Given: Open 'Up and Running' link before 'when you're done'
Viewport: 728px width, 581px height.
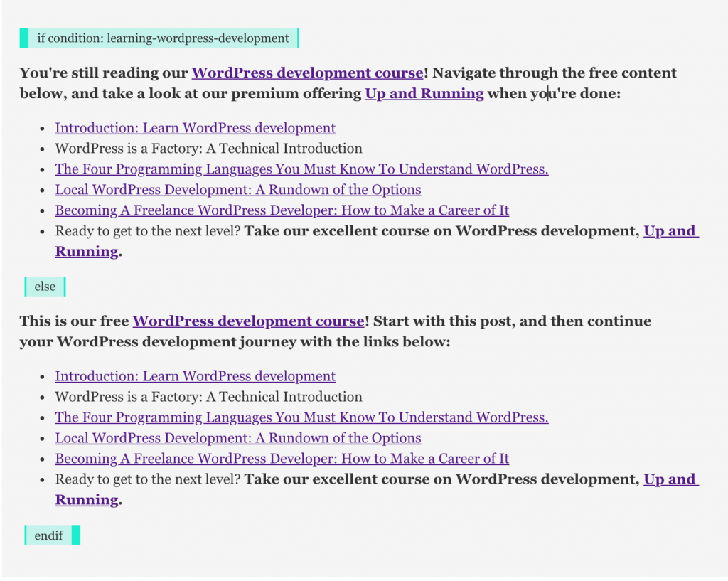Looking at the screenshot, I should coord(424,93).
